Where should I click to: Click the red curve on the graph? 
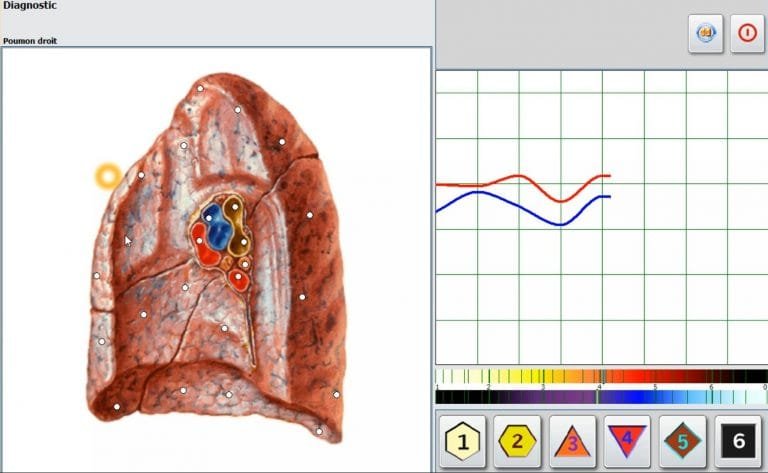tap(520, 177)
